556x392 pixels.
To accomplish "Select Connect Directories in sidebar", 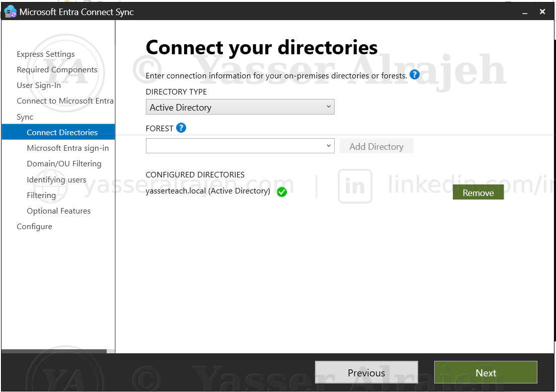I will click(58, 132).
